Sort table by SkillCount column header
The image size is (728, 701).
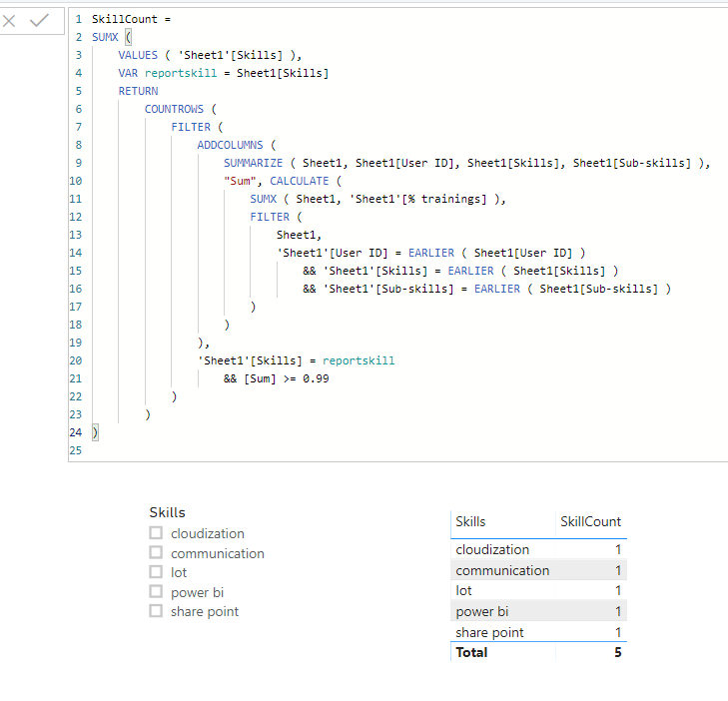tap(590, 522)
